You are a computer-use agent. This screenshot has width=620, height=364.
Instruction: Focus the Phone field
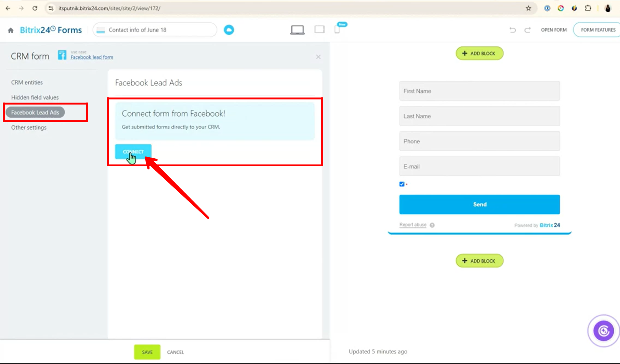point(480,141)
